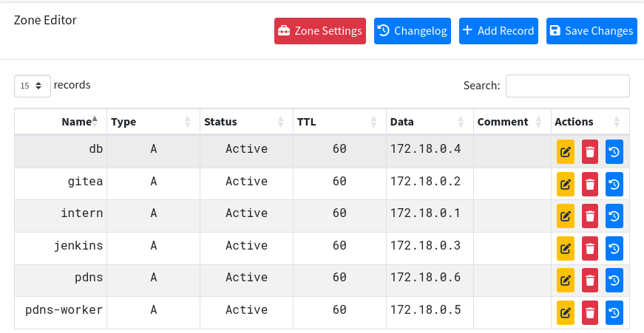Delete the pdns record
Viewport: 644px width, 333px height.
coord(589,281)
